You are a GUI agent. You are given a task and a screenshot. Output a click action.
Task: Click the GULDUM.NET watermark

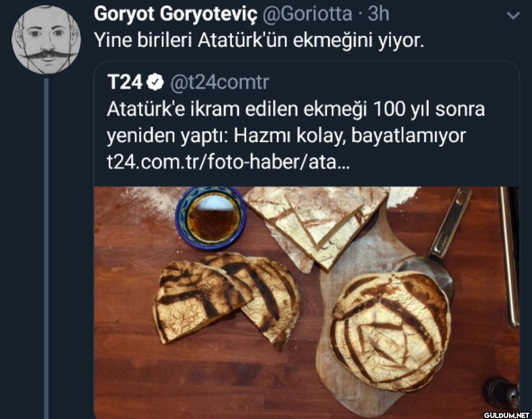click(x=506, y=415)
